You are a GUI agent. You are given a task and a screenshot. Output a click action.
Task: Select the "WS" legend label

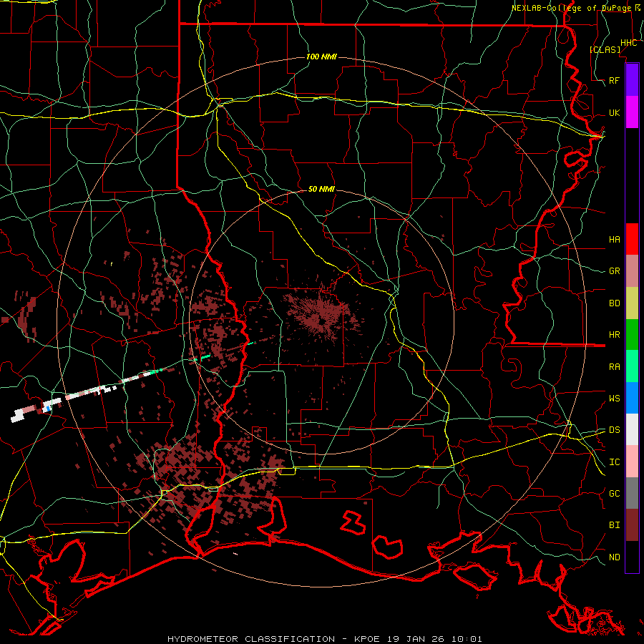(x=614, y=399)
